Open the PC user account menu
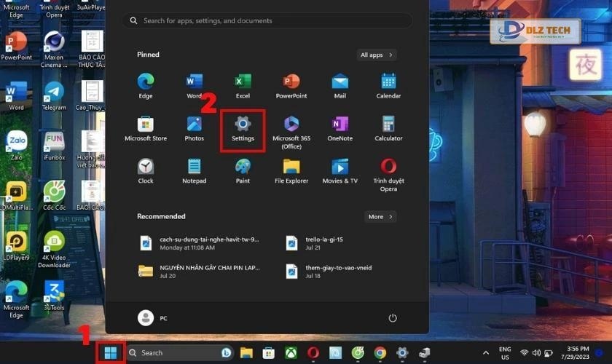This screenshot has width=612, height=364. [153, 318]
